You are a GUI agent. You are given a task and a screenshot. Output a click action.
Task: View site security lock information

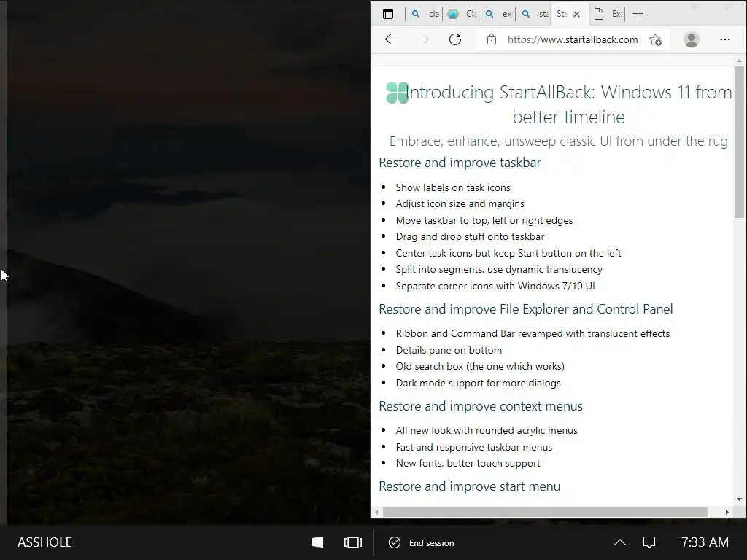point(491,39)
